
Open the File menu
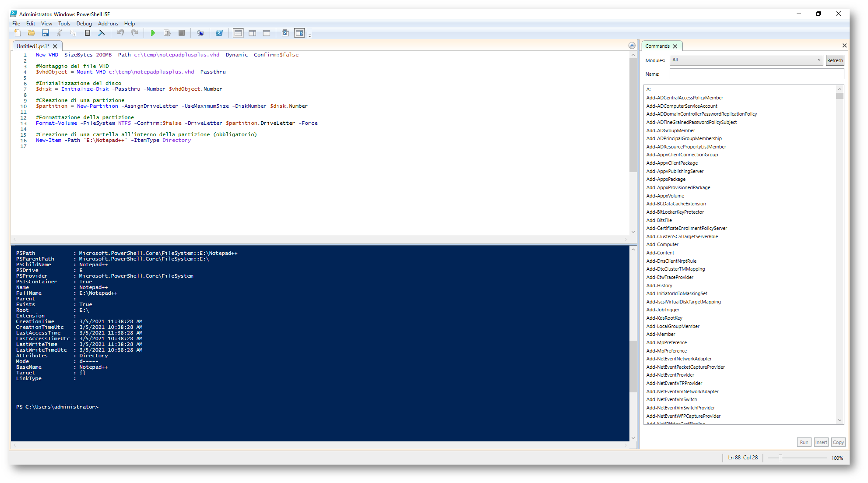(x=16, y=24)
